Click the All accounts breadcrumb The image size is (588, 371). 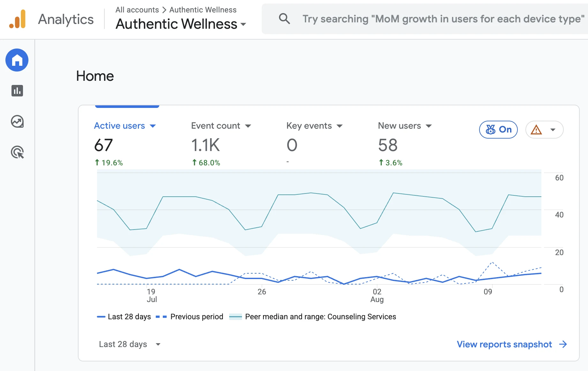point(137,10)
